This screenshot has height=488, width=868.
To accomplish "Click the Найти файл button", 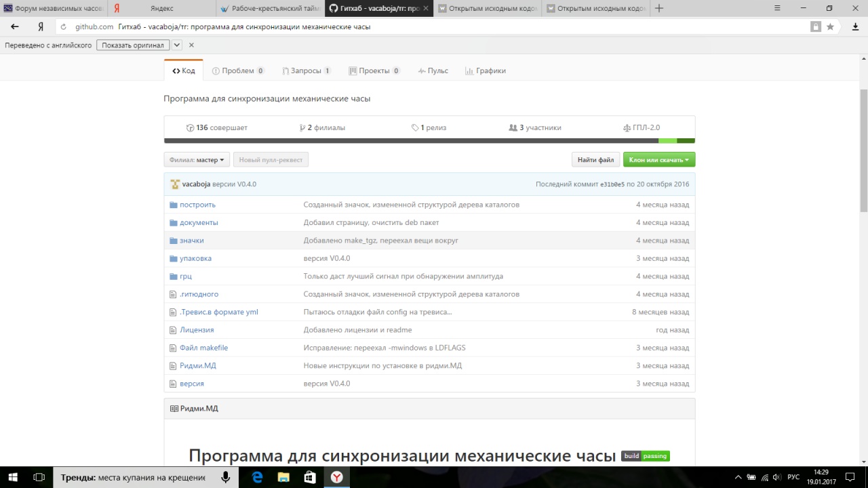I will coord(595,160).
